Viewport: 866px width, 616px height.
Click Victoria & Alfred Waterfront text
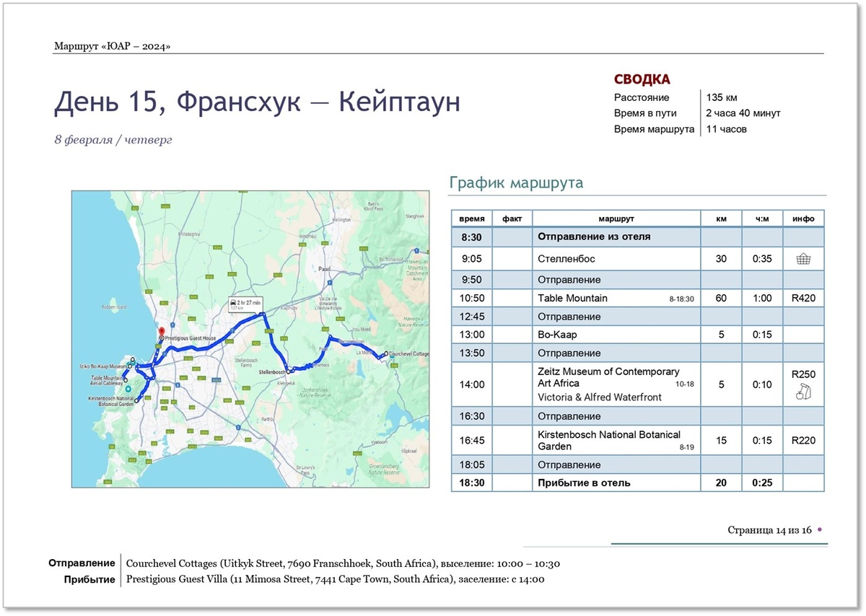[x=600, y=397]
